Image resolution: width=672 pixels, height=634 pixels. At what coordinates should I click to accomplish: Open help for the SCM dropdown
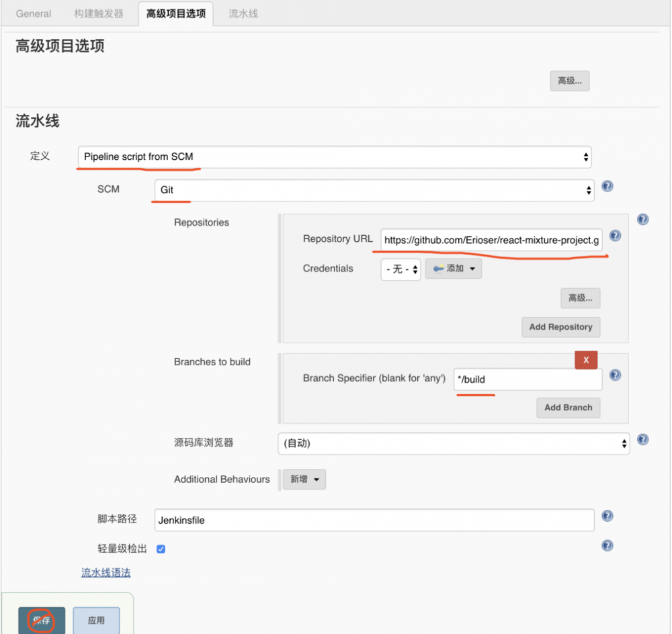pyautogui.click(x=607, y=186)
